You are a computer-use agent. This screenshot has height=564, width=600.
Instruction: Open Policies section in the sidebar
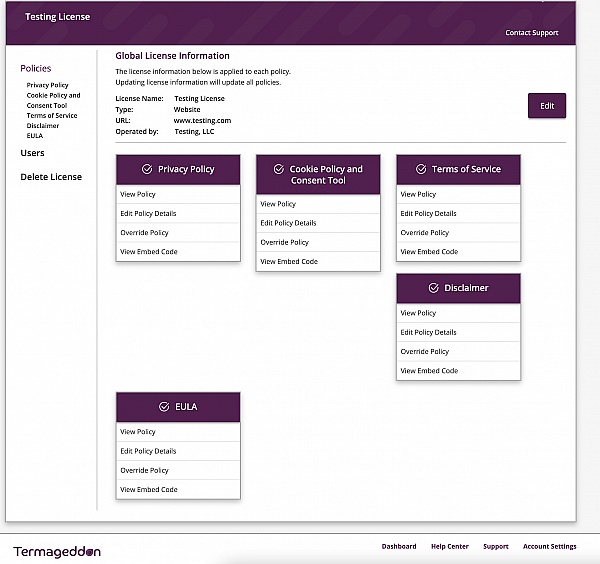click(35, 69)
